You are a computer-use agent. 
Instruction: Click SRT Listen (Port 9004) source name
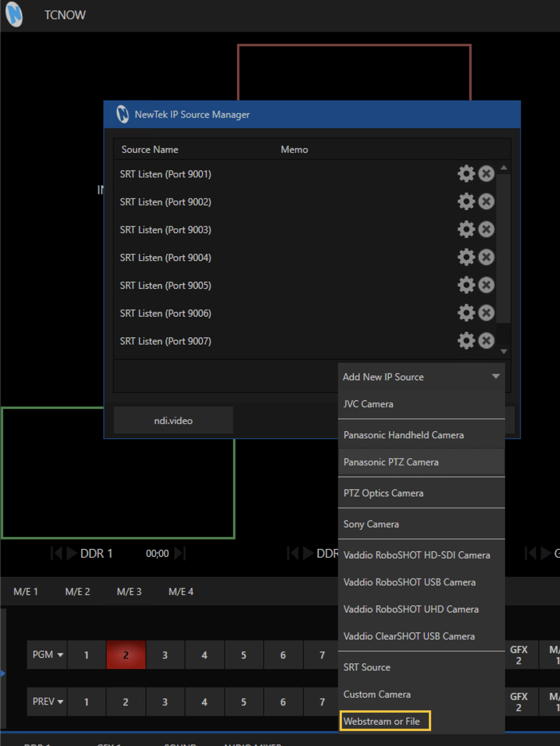click(165, 257)
